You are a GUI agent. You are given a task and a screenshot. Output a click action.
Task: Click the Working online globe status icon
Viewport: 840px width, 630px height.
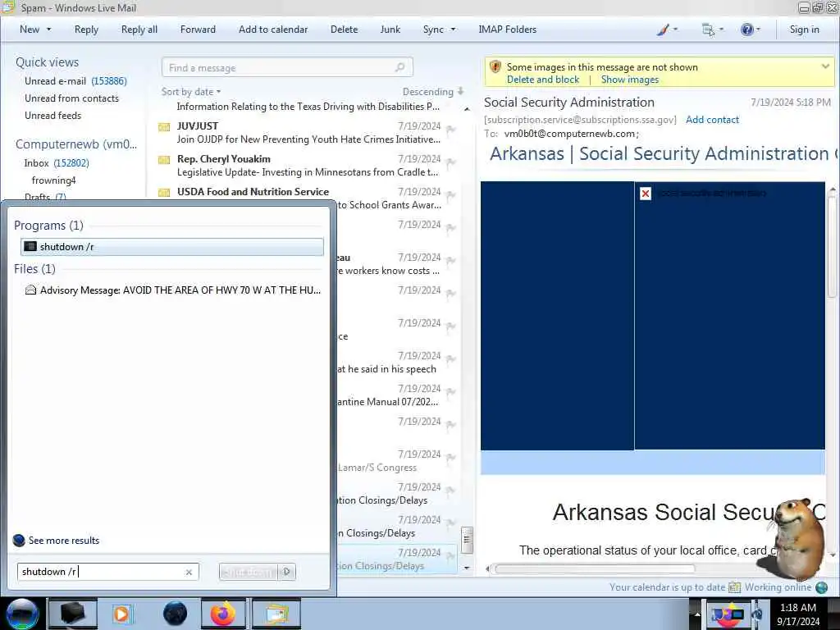point(822,587)
